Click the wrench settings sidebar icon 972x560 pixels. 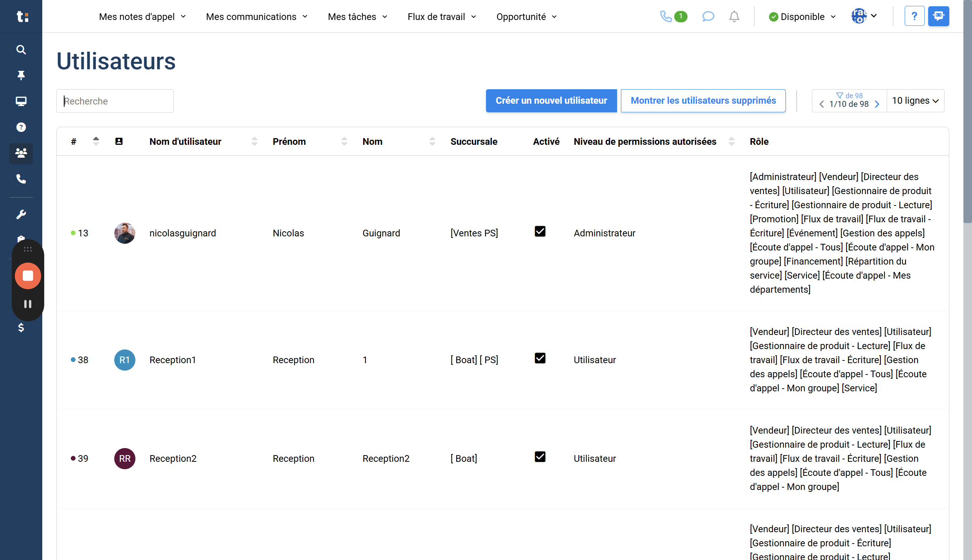point(21,214)
